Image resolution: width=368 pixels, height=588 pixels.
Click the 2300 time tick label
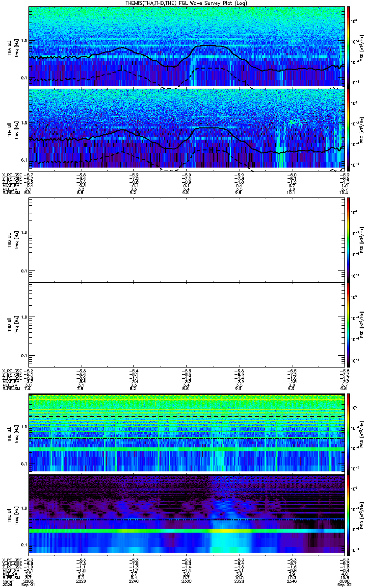point(186,580)
